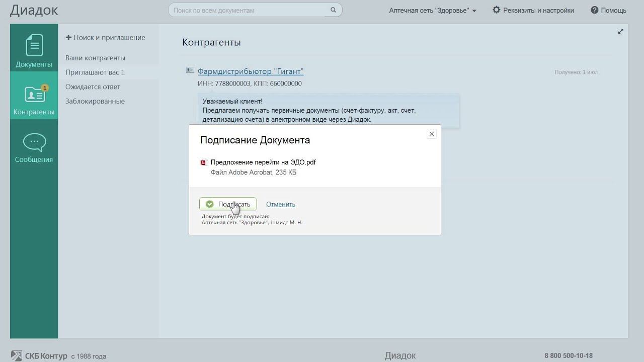Open the Документы section icon
The image size is (644, 362).
click(34, 45)
